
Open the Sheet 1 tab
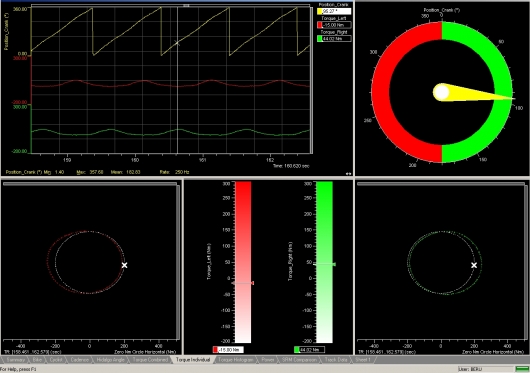pos(363,360)
